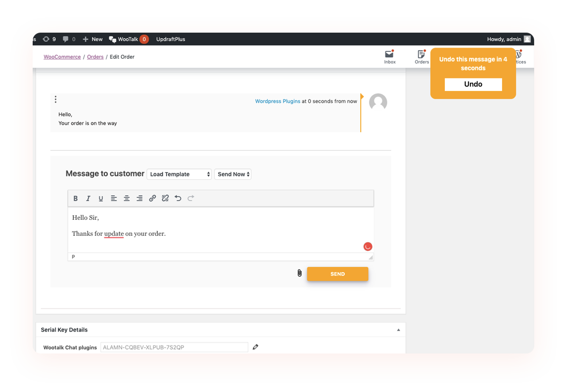This screenshot has width=569, height=392.
Task: Open the Orders icon in header
Action: click(x=421, y=57)
